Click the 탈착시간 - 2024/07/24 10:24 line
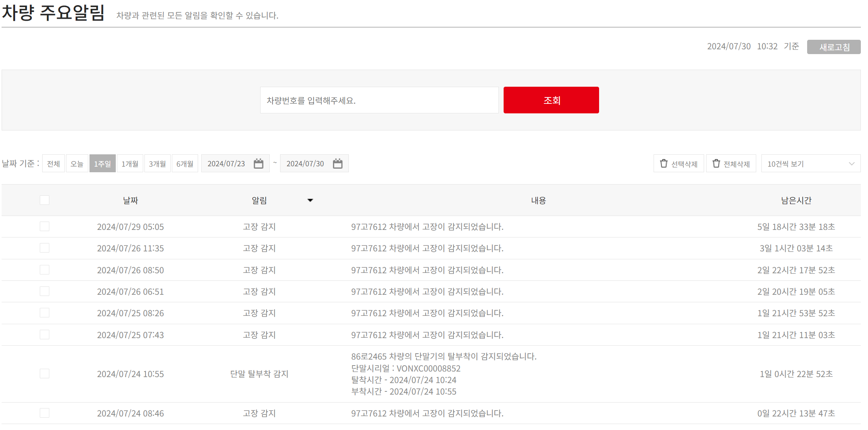868x430 pixels. 404,380
